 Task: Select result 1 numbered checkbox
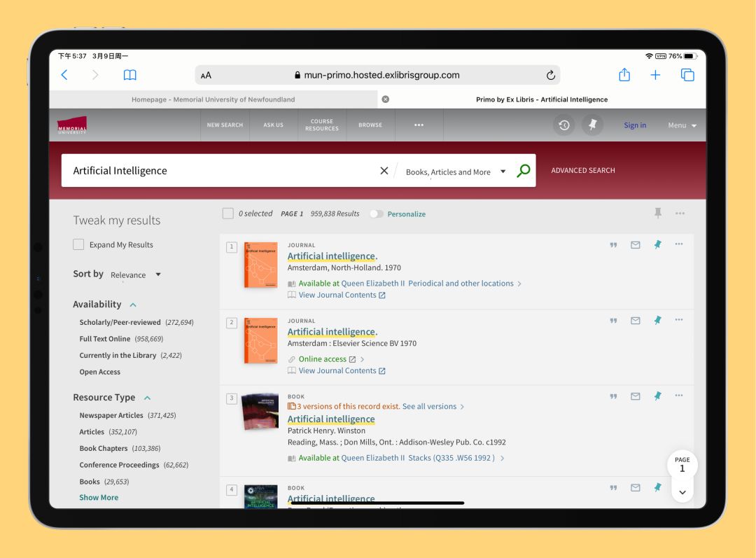click(232, 247)
